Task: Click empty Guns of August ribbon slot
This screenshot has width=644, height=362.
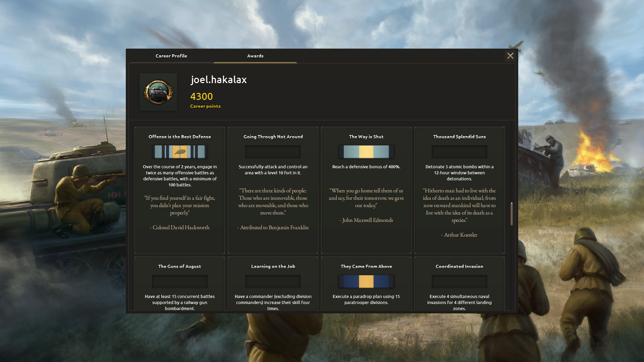Action: click(180, 282)
